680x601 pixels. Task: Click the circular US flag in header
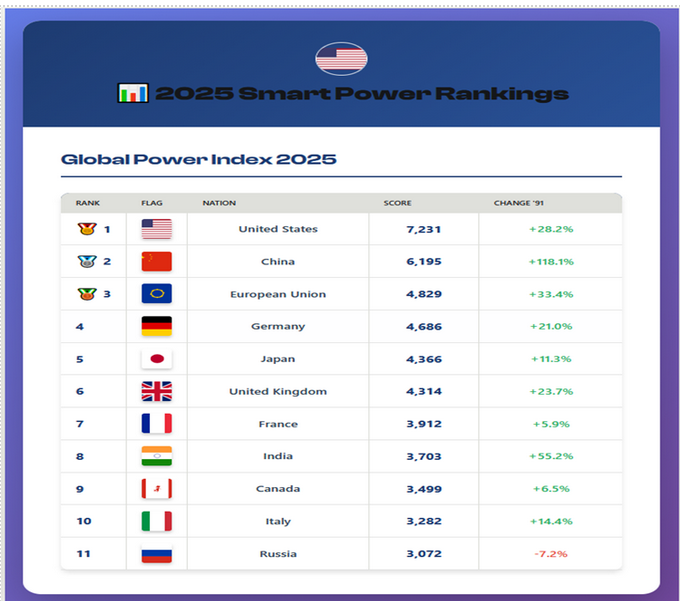[341, 59]
